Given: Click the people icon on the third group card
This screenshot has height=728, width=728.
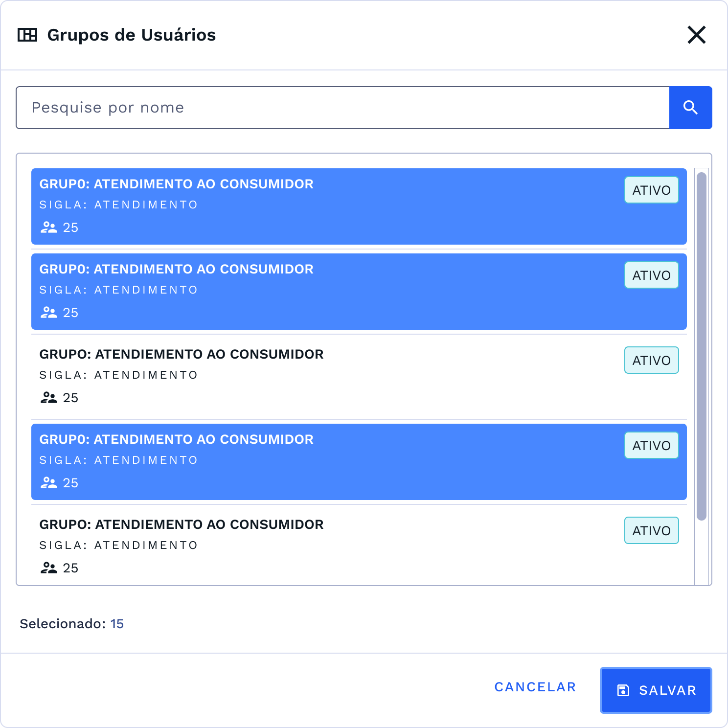Looking at the screenshot, I should click(48, 397).
